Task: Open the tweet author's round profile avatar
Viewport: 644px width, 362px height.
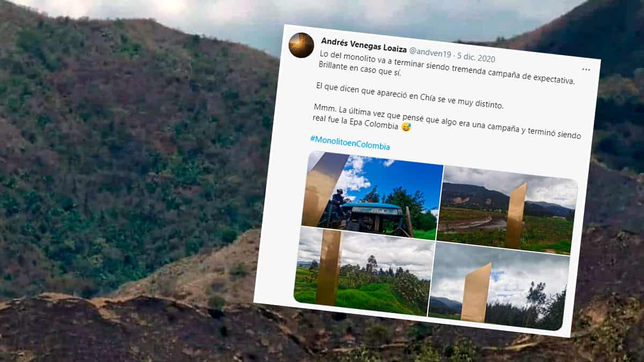Action: coord(301,45)
